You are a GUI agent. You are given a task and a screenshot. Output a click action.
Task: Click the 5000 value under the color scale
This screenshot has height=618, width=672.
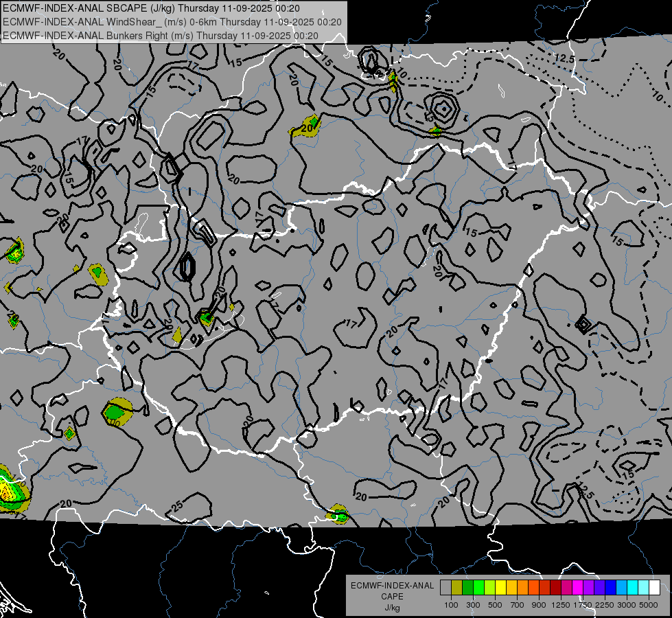pos(649,605)
